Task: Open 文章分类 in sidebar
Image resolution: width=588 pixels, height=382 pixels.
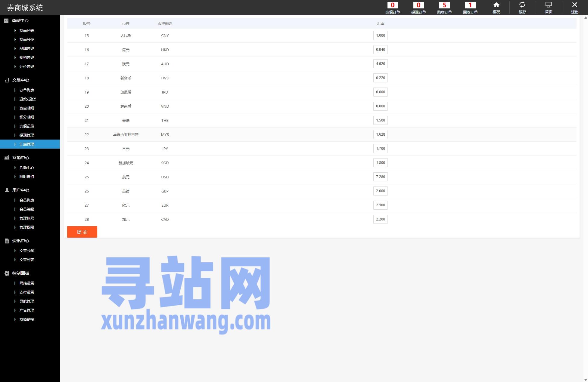Action: pos(27,251)
